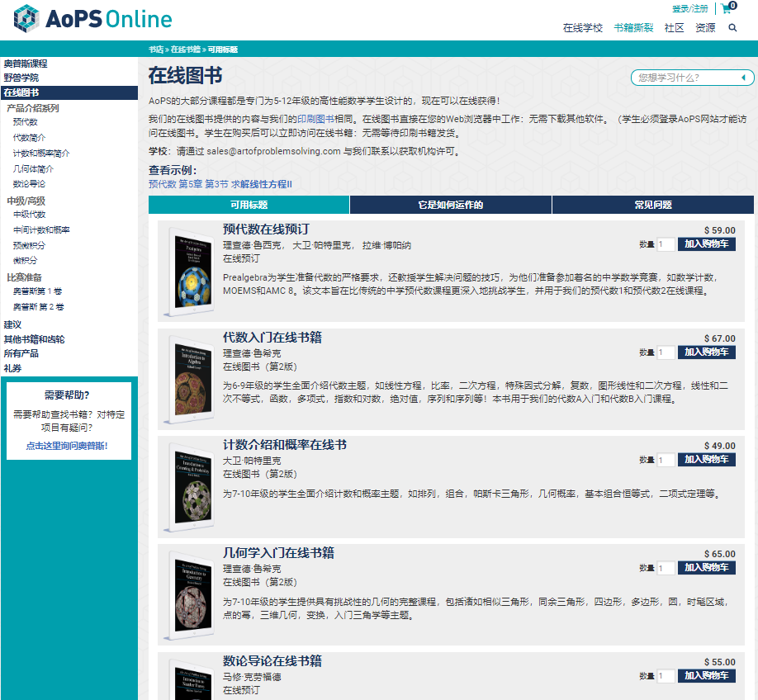Click 加入购物车 for 代数入门在线书籍

707,352
